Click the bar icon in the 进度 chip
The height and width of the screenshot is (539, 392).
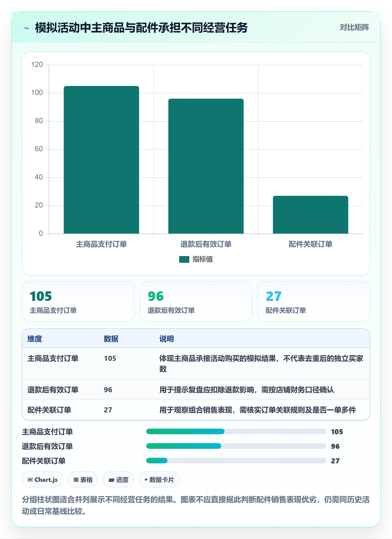(x=111, y=480)
